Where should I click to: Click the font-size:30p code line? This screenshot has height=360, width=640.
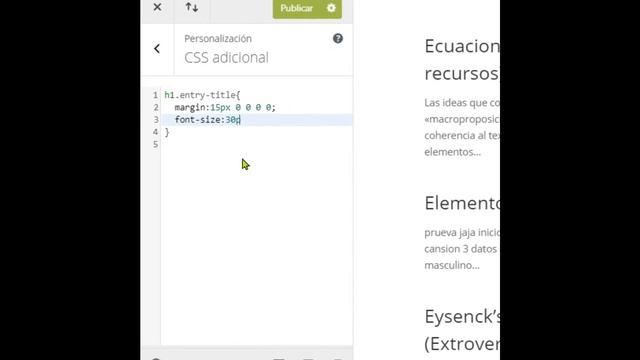208,120
